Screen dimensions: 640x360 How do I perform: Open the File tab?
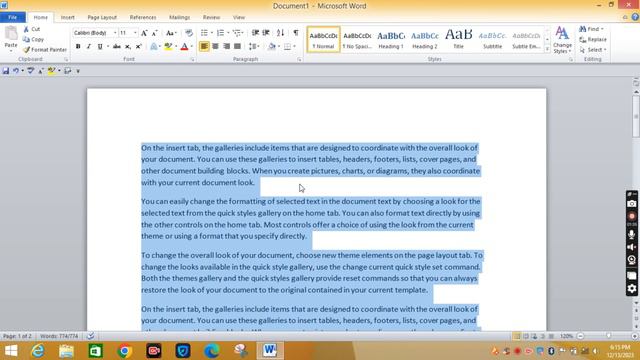point(13,17)
